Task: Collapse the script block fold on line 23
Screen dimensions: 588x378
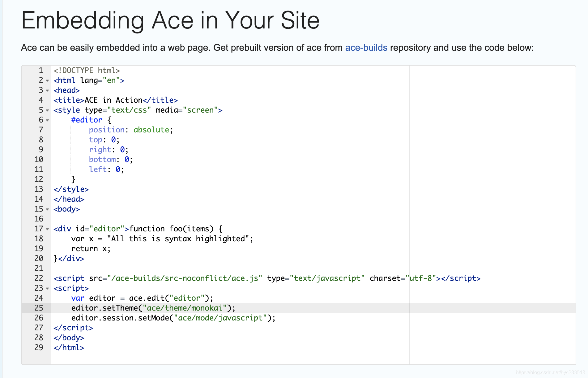Action: (47, 289)
